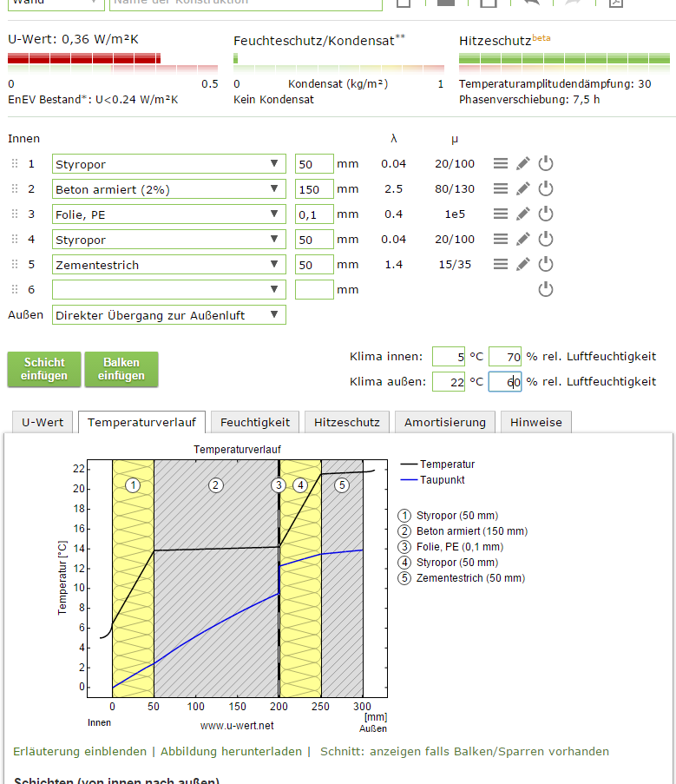Open options menu for Zementestrich layer
Image resolution: width=676 pixels, height=784 pixels.
[501, 265]
